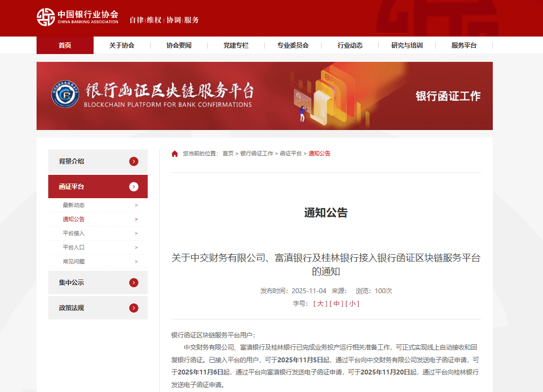The width and height of the screenshot is (543, 392).
Task: Open 平台入口 in the sidebar
Action: (74, 247)
